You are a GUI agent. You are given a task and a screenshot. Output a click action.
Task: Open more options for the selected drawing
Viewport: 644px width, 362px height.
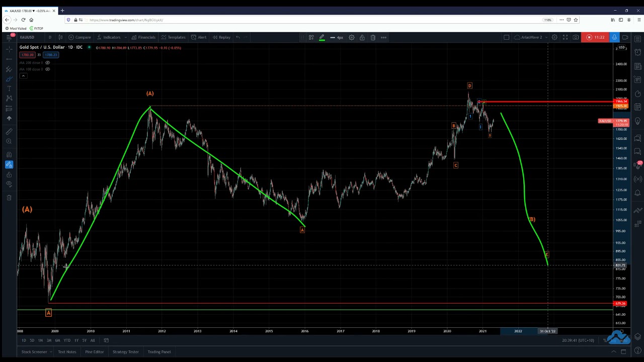pyautogui.click(x=383, y=37)
